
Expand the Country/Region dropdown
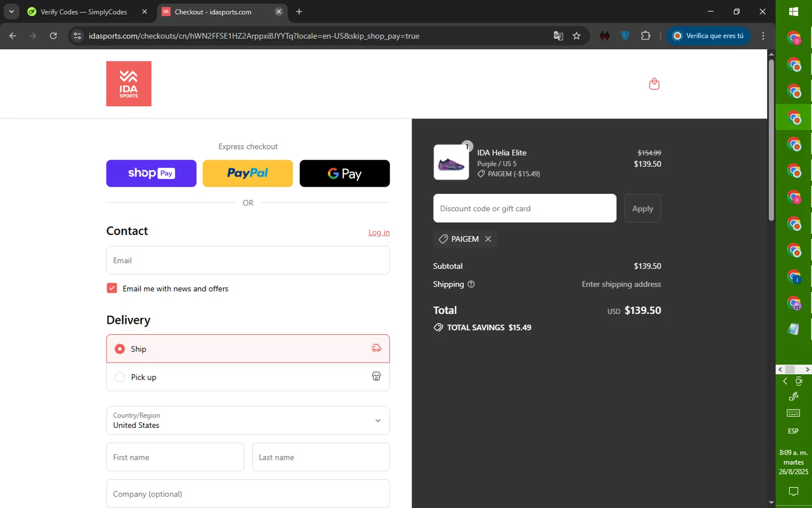click(x=248, y=420)
